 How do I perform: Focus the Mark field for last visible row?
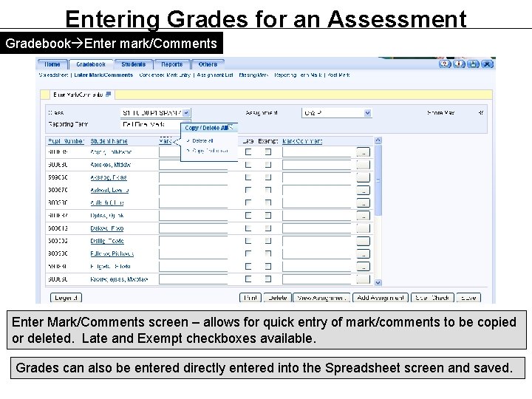[x=194, y=279]
